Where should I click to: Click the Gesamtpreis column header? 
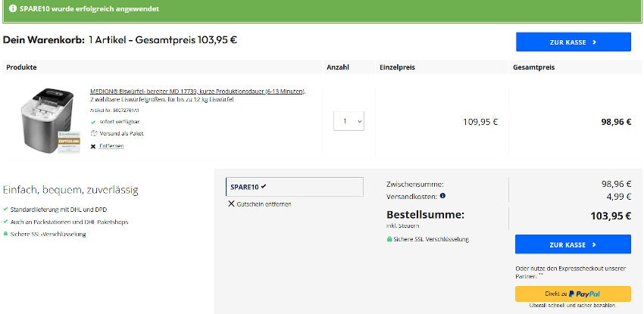coord(533,67)
